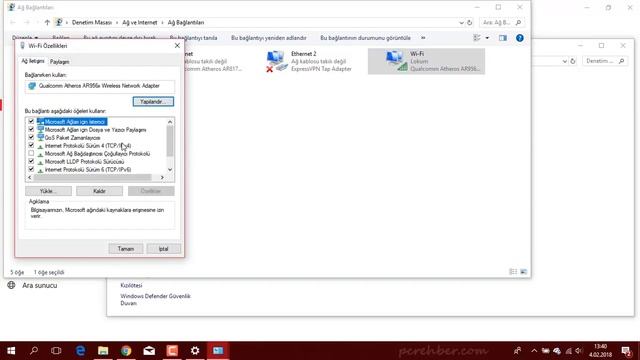Click the Kaldır button
The width and height of the screenshot is (640, 360).
point(99,191)
